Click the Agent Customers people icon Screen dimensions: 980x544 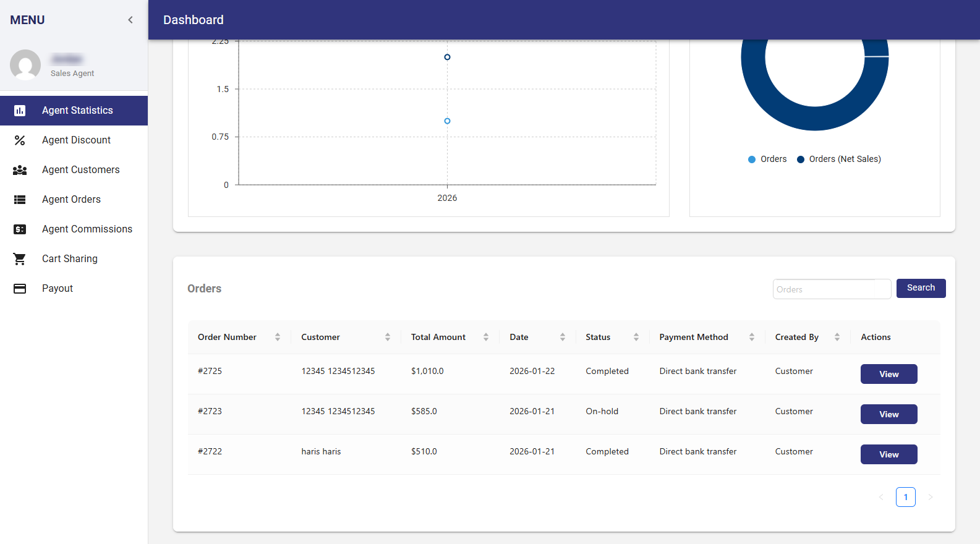point(20,170)
